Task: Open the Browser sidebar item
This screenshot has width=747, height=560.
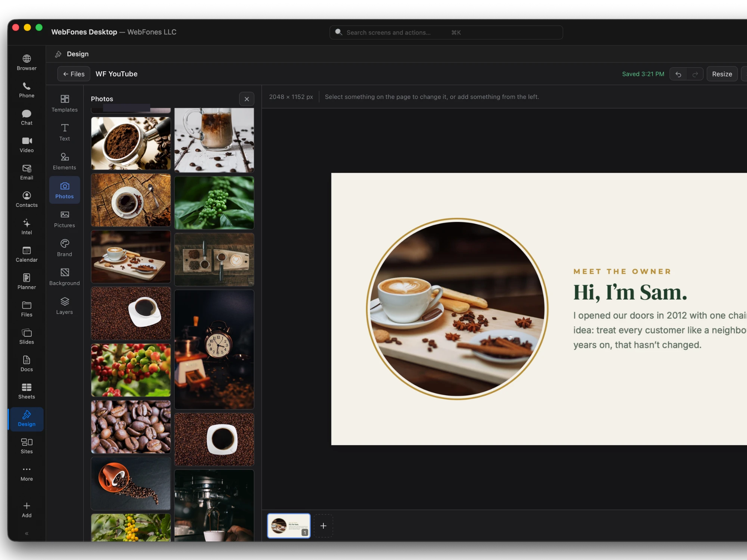Action: pyautogui.click(x=27, y=63)
